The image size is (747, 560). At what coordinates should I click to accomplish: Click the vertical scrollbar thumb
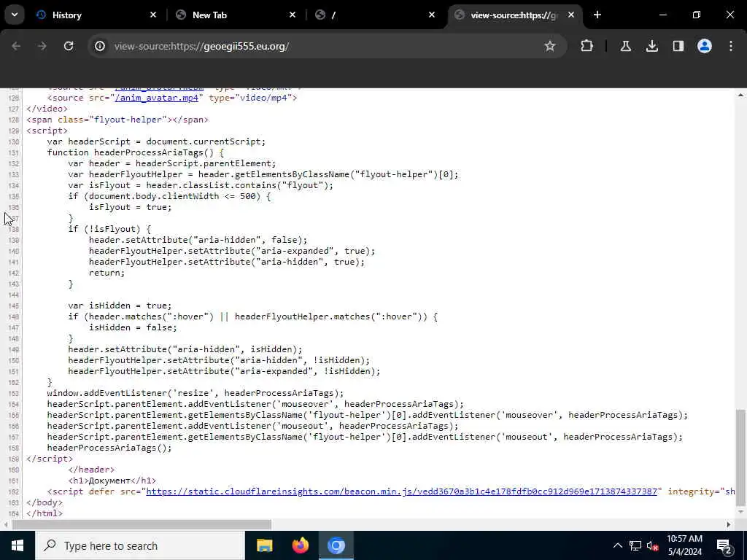click(741, 457)
